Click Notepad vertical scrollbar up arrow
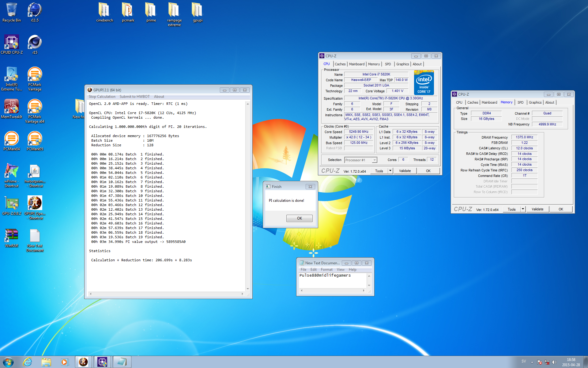The height and width of the screenshot is (368, 588). pos(369,276)
